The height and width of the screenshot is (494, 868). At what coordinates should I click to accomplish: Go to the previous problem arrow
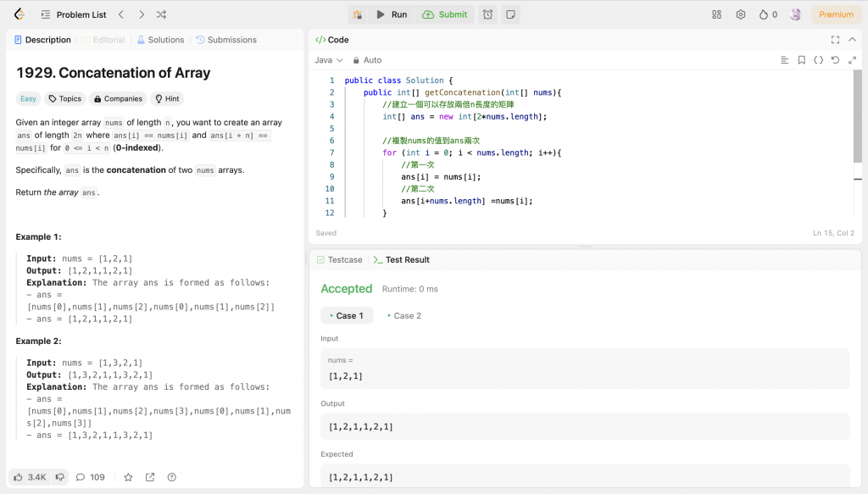click(121, 14)
